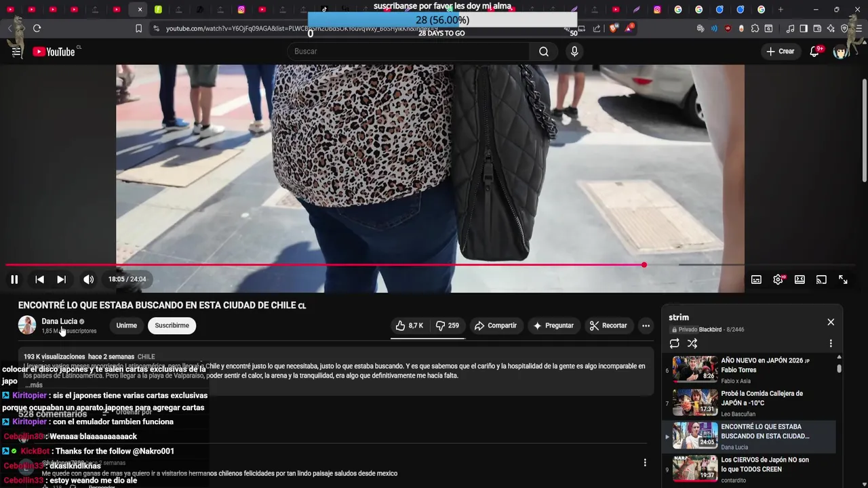868x488 pixels.
Task: Open comment options three-dot menu
Action: 645,462
